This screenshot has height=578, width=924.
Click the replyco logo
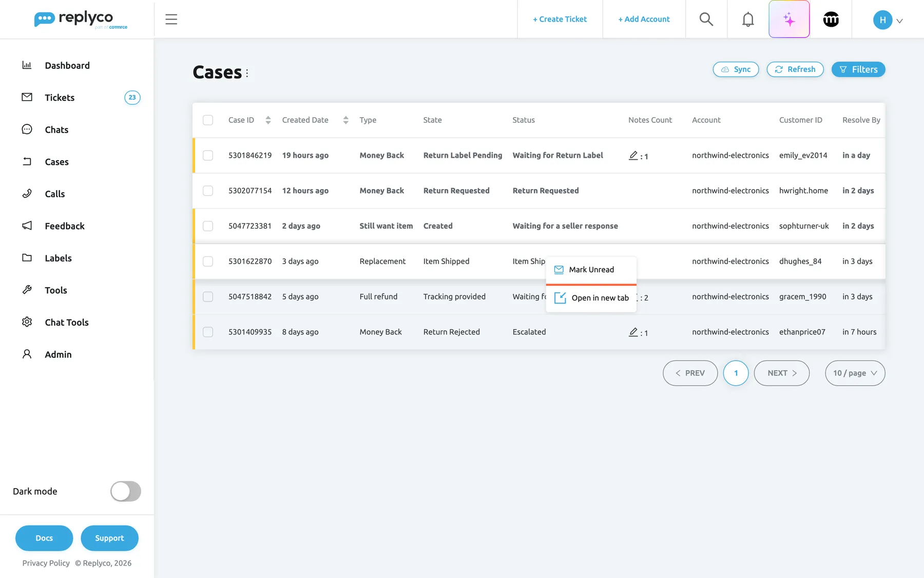point(81,20)
